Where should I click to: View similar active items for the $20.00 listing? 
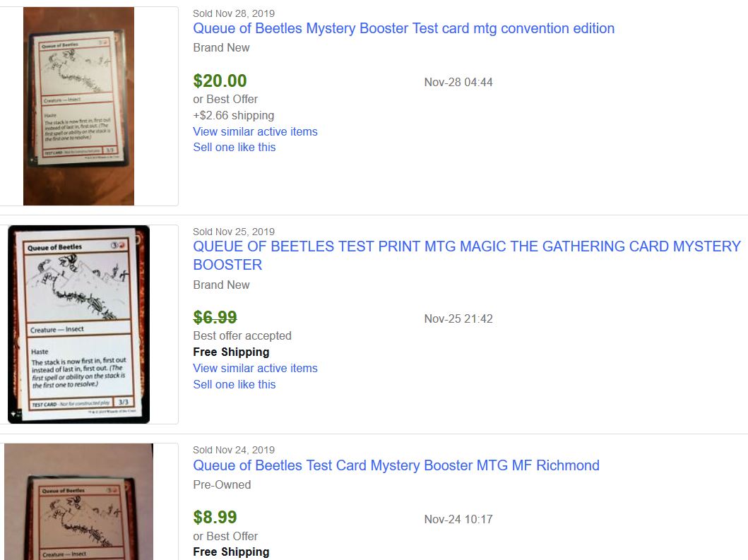(x=255, y=131)
